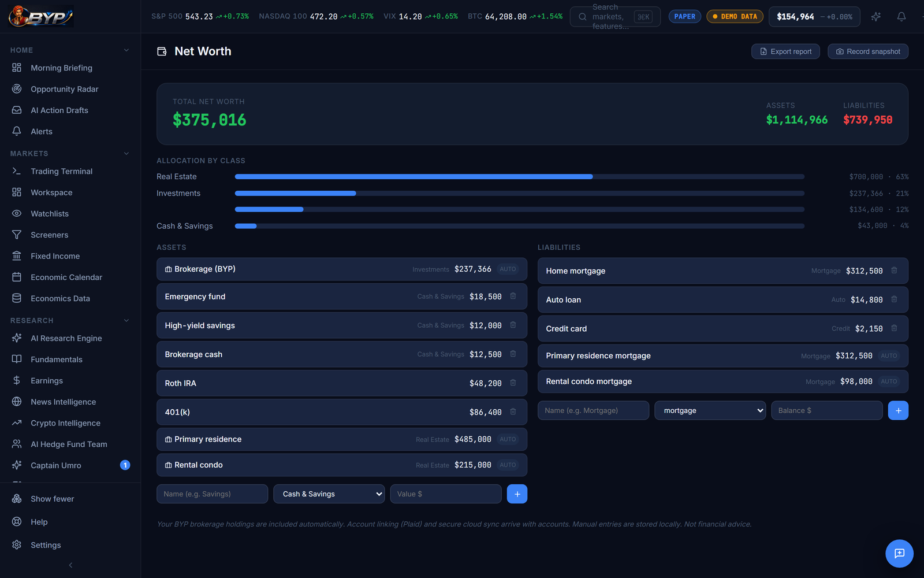Click Show fewer in sidebar
This screenshot has height=578, width=924.
52,499
